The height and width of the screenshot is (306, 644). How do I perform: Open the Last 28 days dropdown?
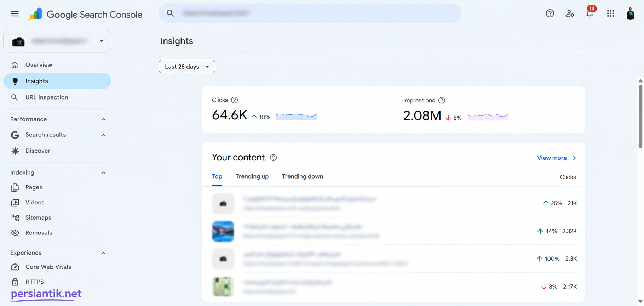point(187,67)
